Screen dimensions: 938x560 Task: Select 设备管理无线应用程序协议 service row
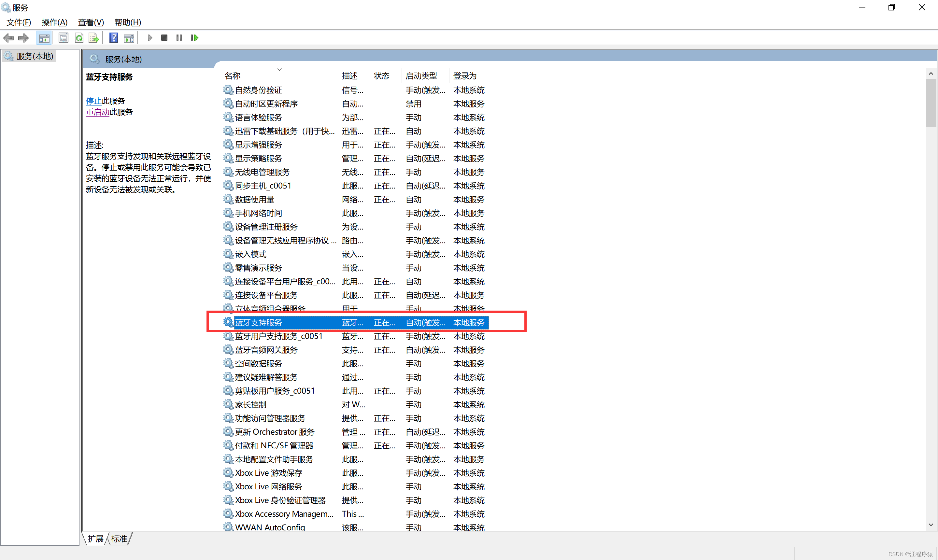[355, 240]
